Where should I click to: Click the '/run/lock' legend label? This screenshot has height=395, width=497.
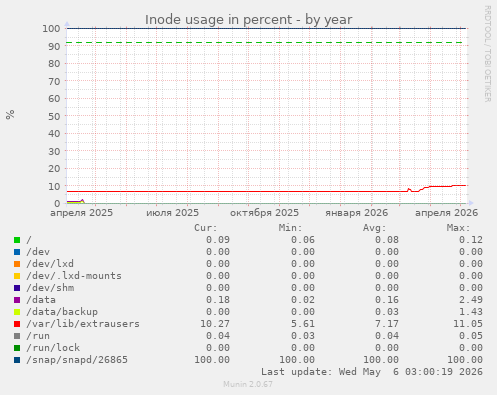pyautogui.click(x=53, y=348)
